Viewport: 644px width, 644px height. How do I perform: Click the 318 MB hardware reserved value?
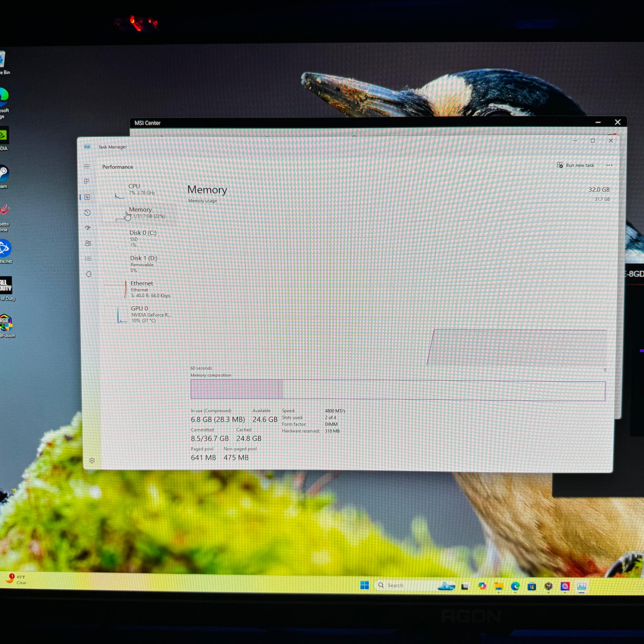coord(332,431)
